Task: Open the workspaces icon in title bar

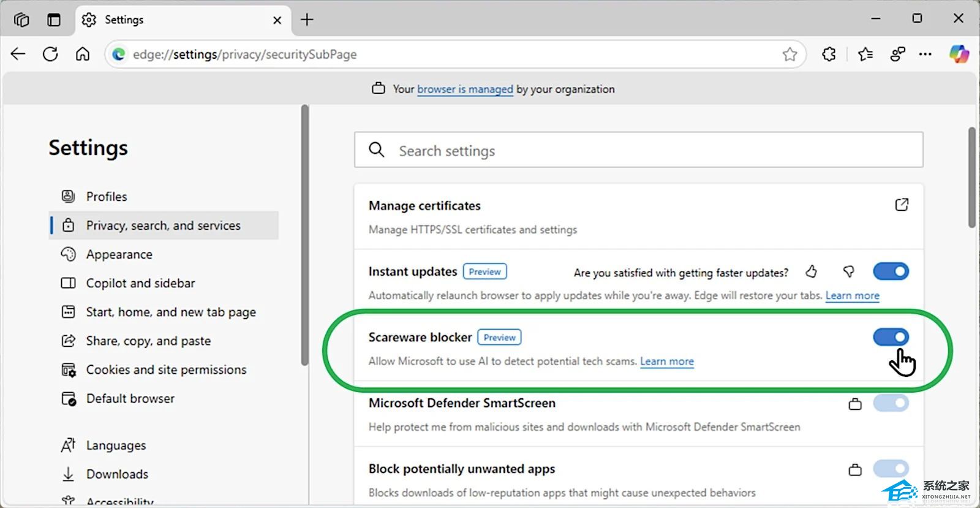Action: point(21,20)
